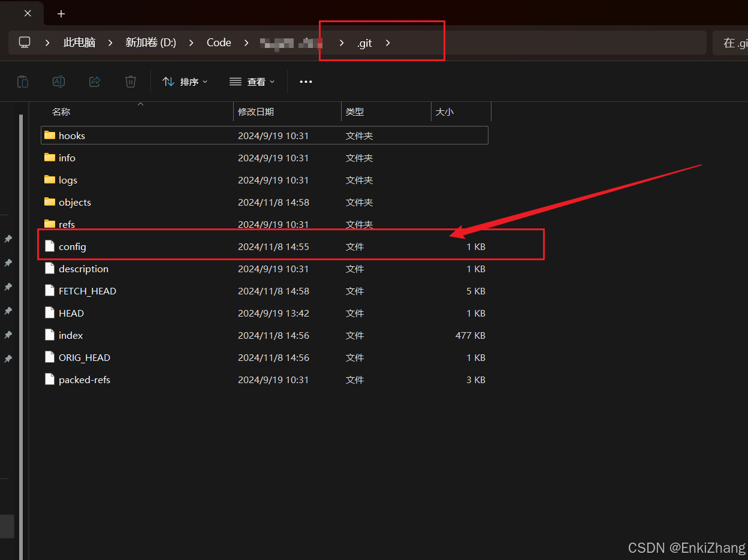Click the packed-refs file name
Screen dimensions: 748x560
85,380
